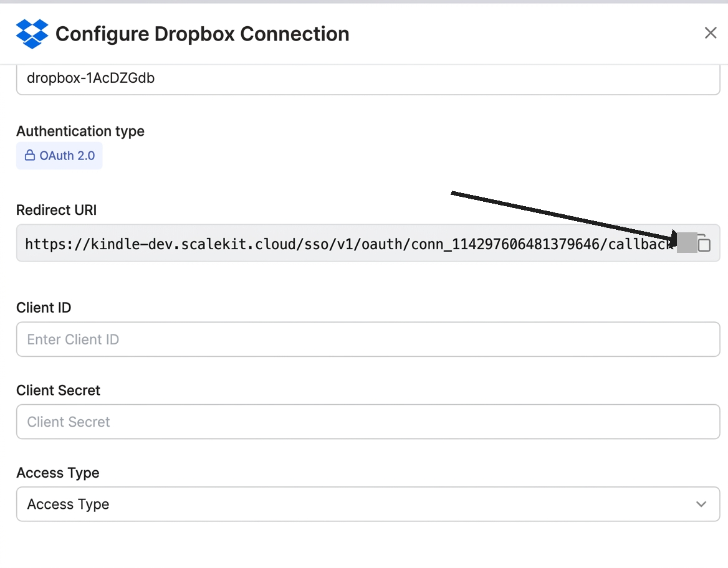The image size is (728, 568).
Task: Click the X to dismiss the dialog
Action: (711, 33)
